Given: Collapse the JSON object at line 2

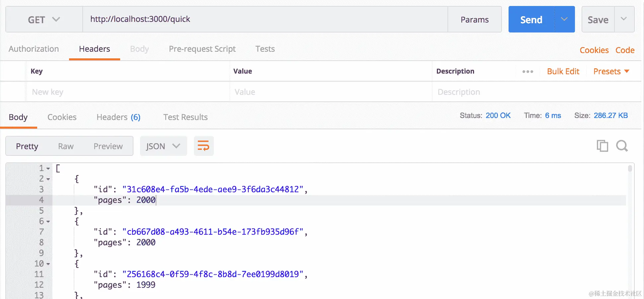Looking at the screenshot, I should click(x=48, y=179).
